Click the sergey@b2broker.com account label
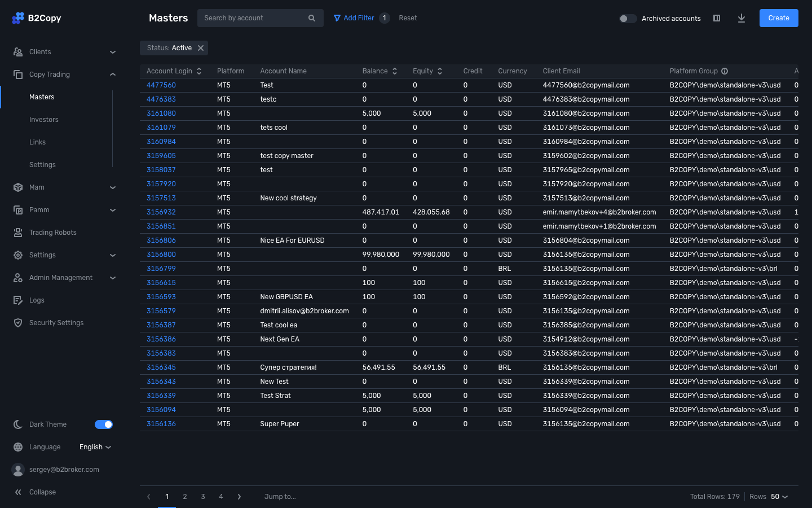Screen dimensions: 812x508 [x=64, y=470]
